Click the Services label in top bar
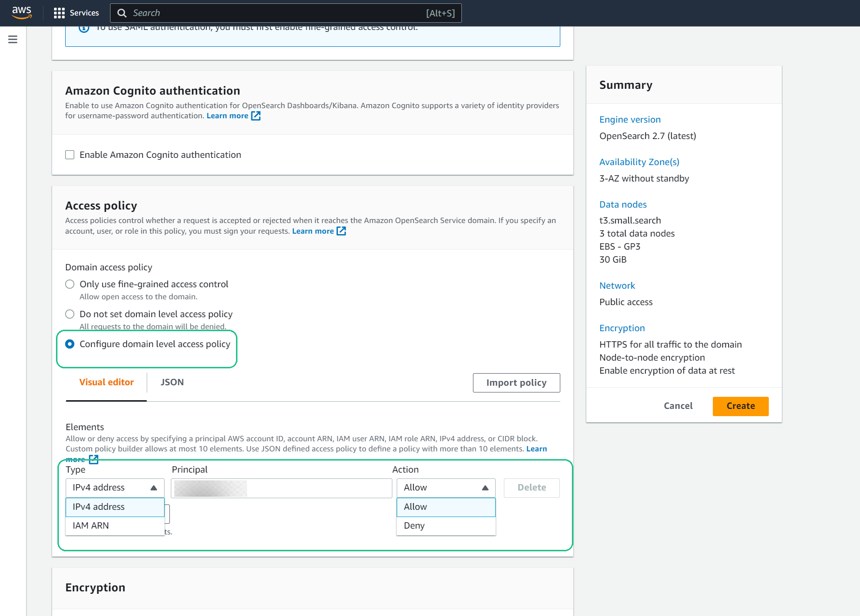The width and height of the screenshot is (860, 616). tap(84, 13)
